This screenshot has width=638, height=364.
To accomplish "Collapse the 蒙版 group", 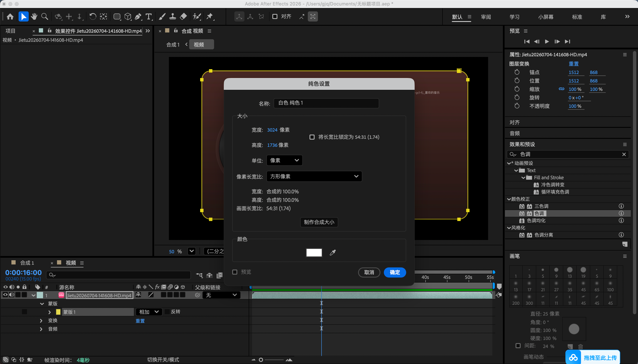I will pyautogui.click(x=42, y=304).
